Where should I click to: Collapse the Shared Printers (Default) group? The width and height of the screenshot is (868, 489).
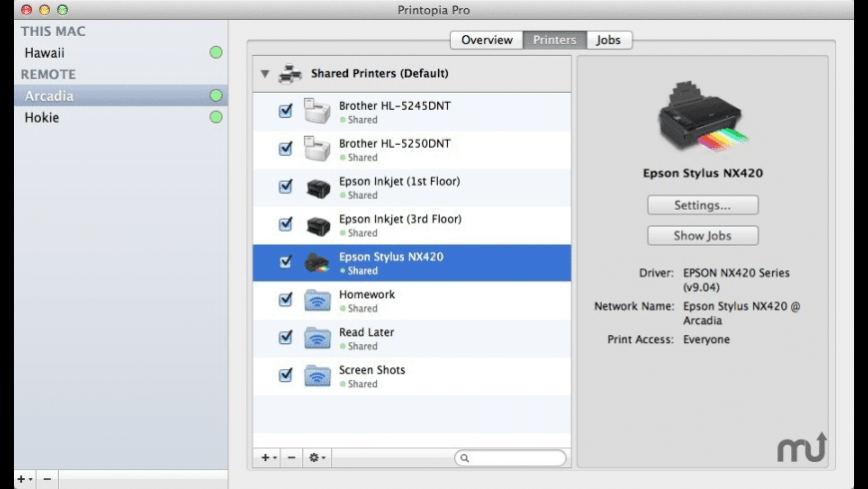pyautogui.click(x=265, y=73)
